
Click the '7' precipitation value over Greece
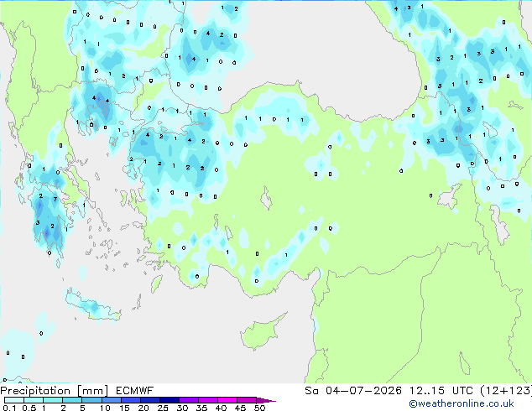tap(55, 199)
